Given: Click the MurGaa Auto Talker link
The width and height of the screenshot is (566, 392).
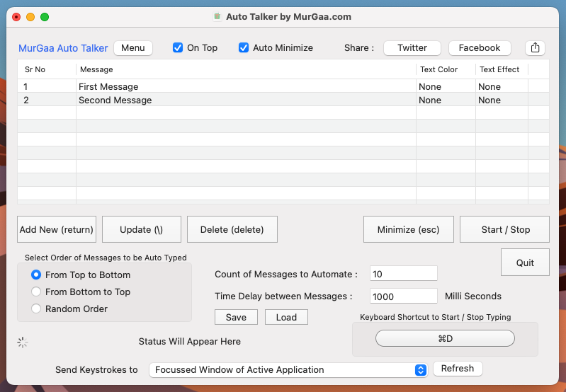Looking at the screenshot, I should 63,48.
